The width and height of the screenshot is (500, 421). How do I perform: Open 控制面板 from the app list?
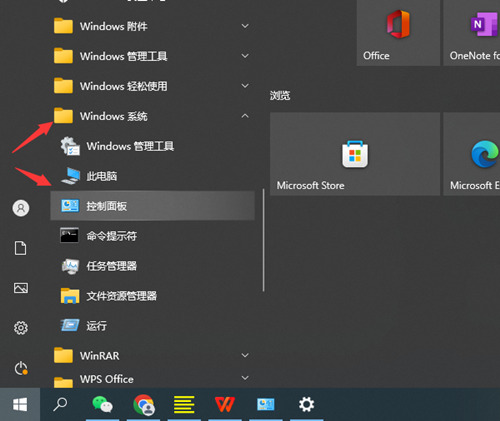tap(153, 206)
